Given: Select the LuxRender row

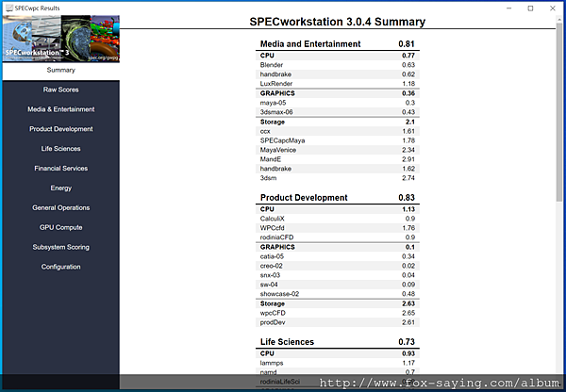Looking at the screenshot, I should [x=338, y=84].
